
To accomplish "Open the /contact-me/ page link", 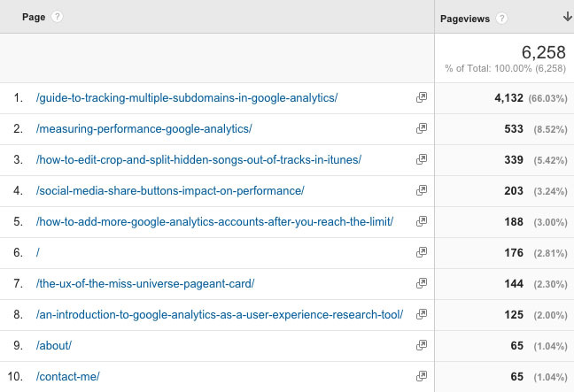I will (x=67, y=377).
